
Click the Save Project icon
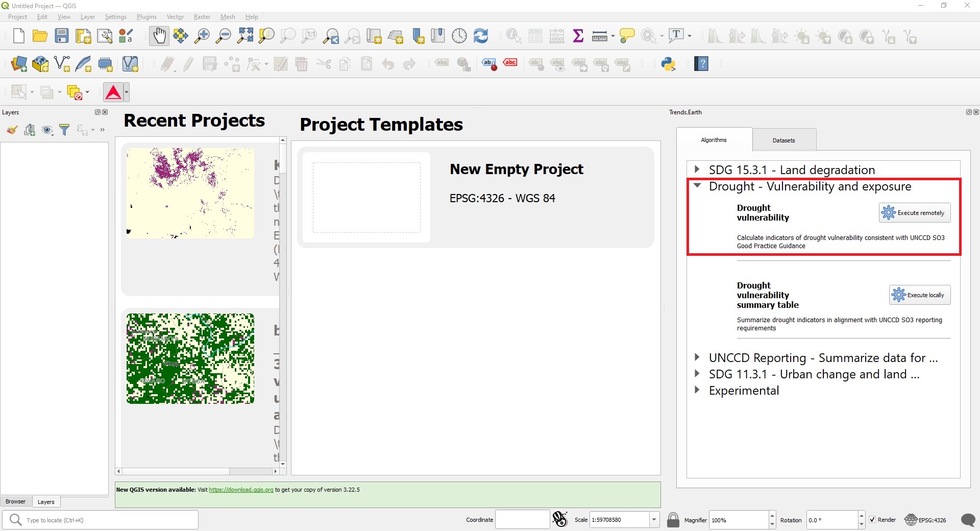click(x=62, y=36)
